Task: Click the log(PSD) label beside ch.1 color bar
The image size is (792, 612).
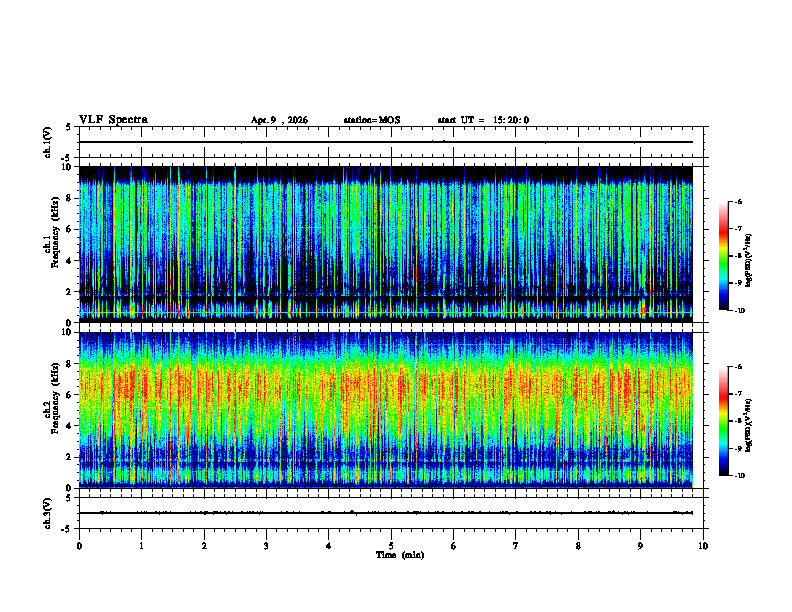Action: 748,261
